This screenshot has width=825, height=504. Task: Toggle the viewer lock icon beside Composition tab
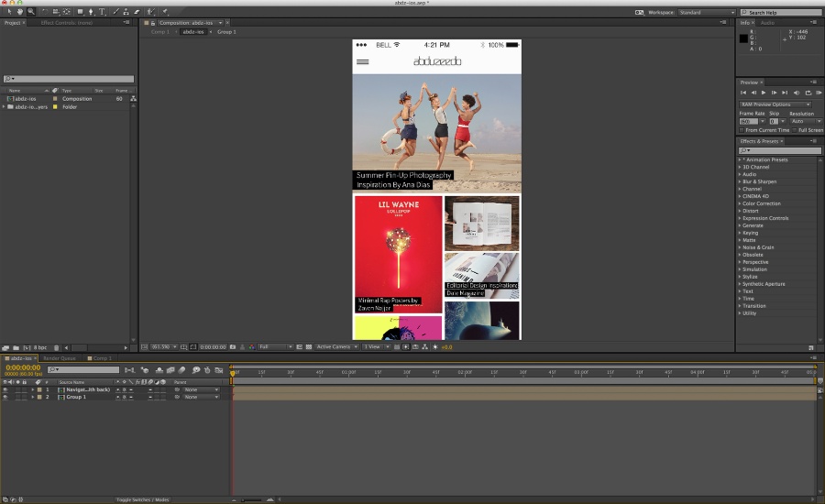click(153, 23)
